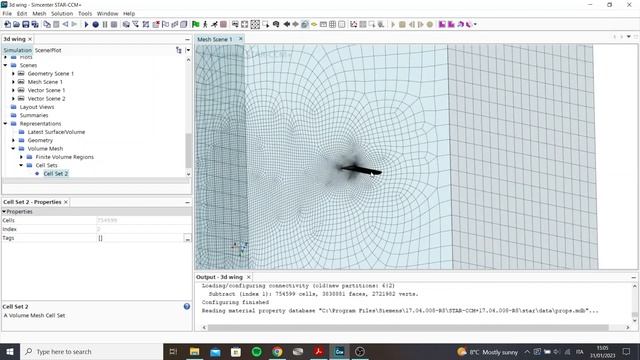Close the Output - 3d wing tab
The image size is (640, 360).
[249, 277]
